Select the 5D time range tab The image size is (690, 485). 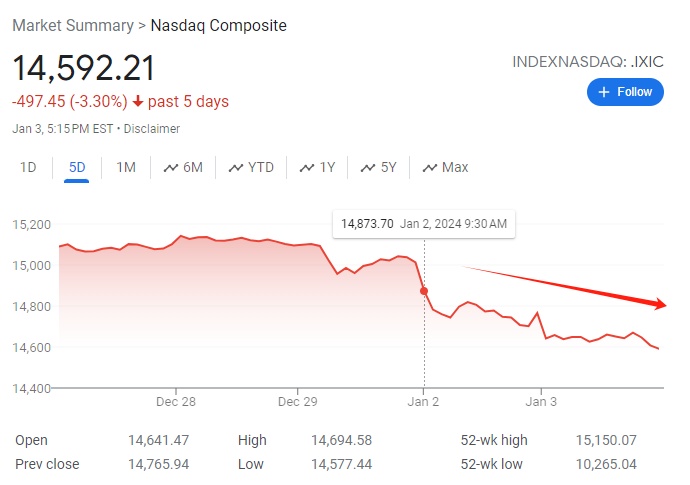click(x=77, y=167)
